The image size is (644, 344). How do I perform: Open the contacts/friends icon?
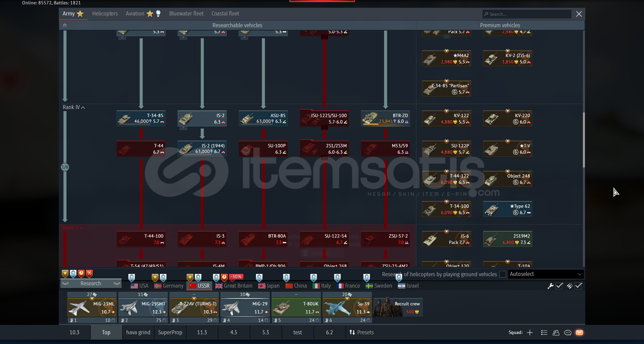tap(556, 333)
